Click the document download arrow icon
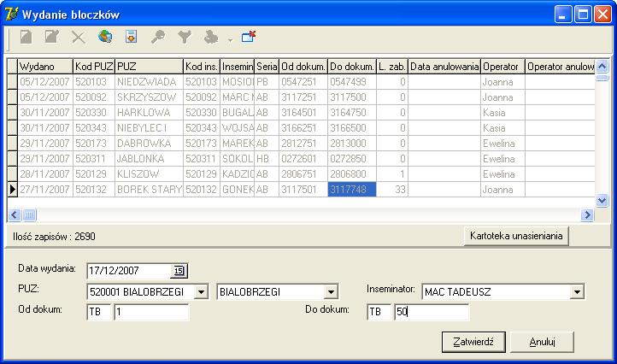The image size is (617, 364). point(131,37)
